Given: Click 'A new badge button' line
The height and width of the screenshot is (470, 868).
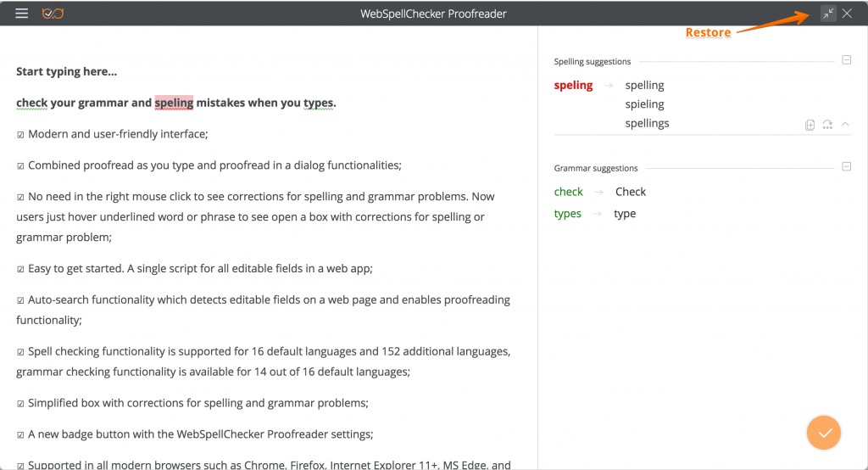Looking at the screenshot, I should (x=195, y=434).
